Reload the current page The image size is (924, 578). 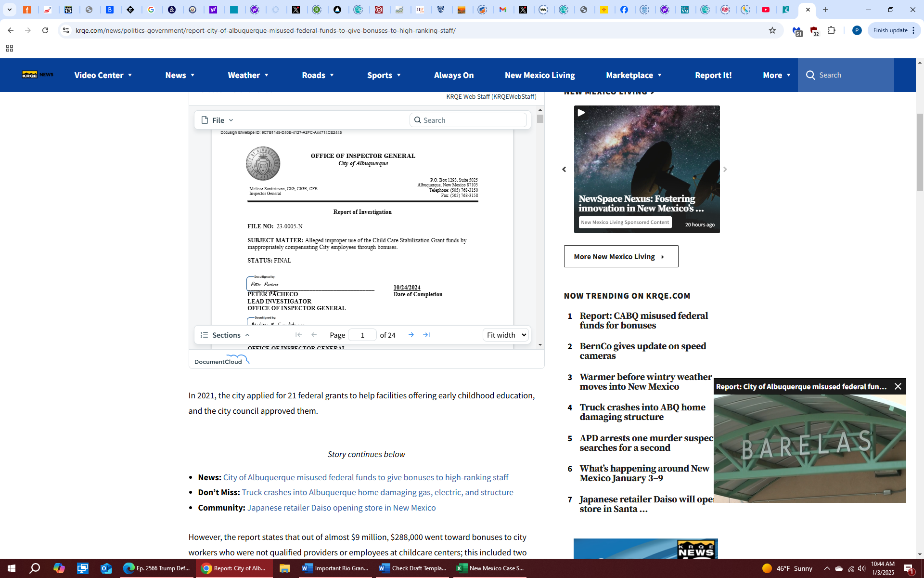[x=45, y=30]
